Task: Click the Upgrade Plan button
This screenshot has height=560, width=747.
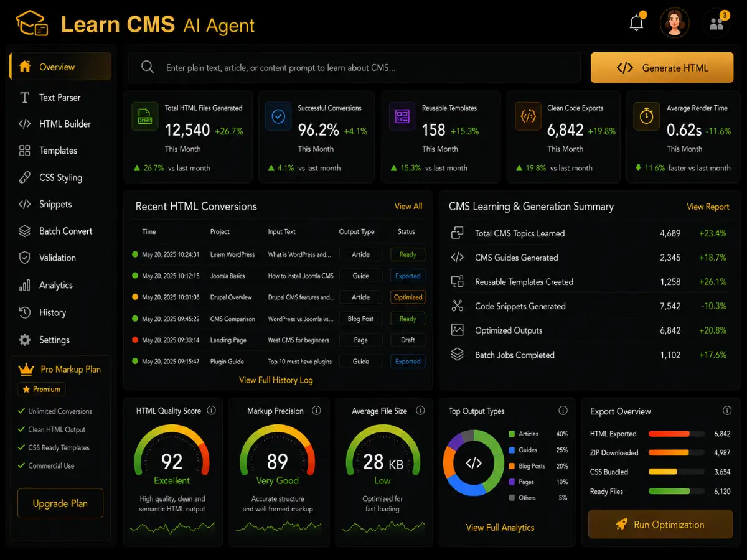Action: 60,503
